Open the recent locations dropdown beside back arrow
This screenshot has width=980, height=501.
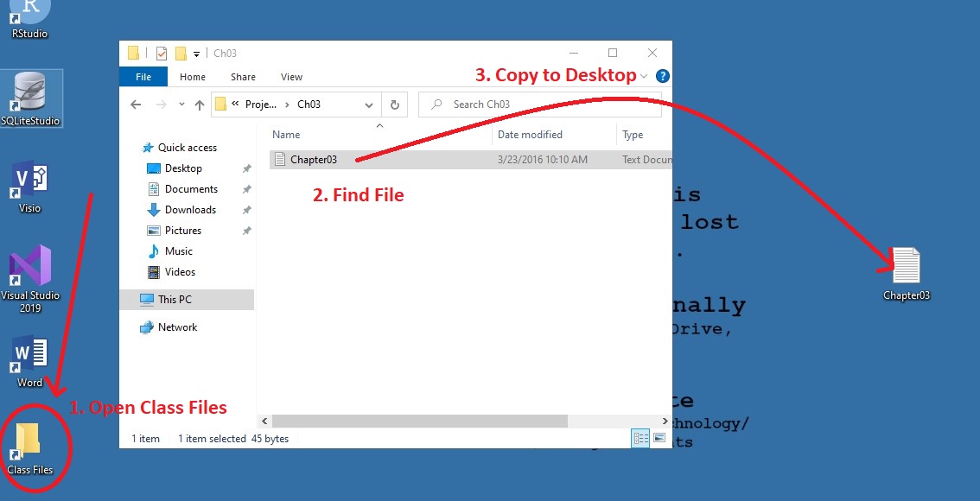click(181, 104)
